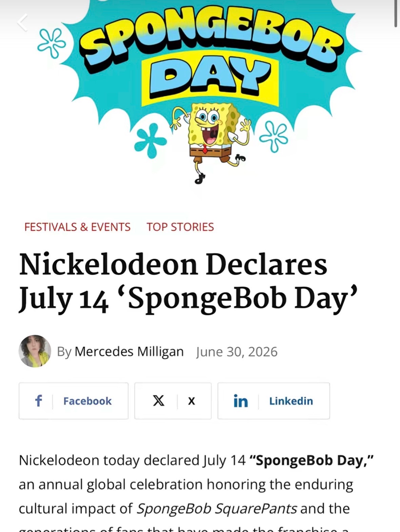The height and width of the screenshot is (532, 400).
Task: Click the X logo icon
Action: [x=158, y=401]
